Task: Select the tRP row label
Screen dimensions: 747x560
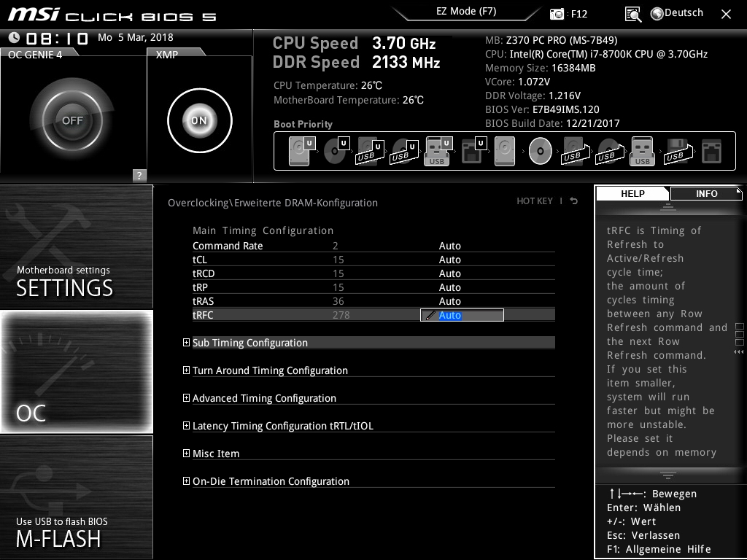Action: pyautogui.click(x=200, y=287)
